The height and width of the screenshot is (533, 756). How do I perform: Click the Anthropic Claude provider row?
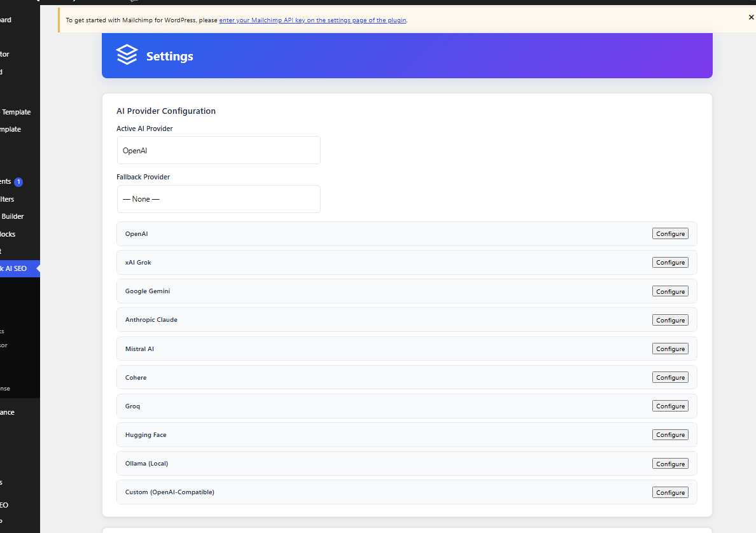(x=407, y=319)
